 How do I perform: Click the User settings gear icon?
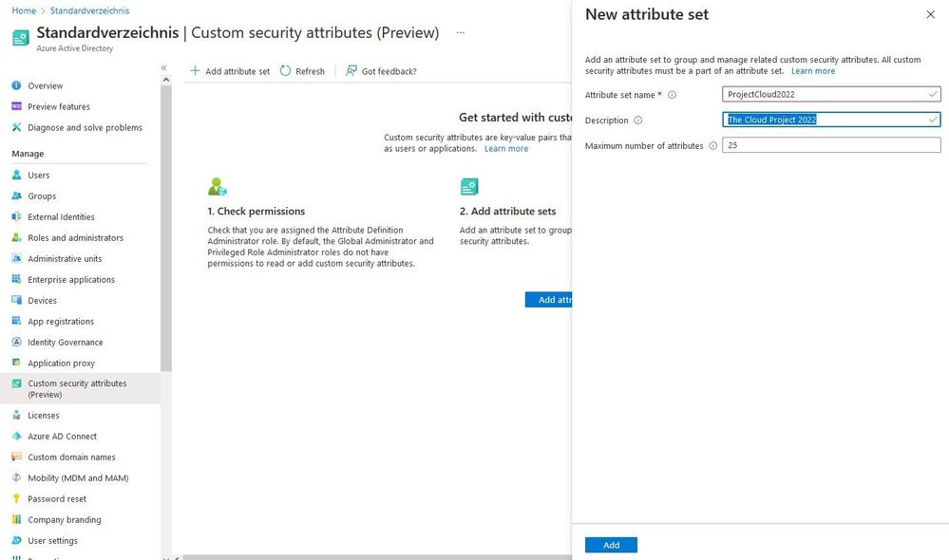click(x=16, y=540)
